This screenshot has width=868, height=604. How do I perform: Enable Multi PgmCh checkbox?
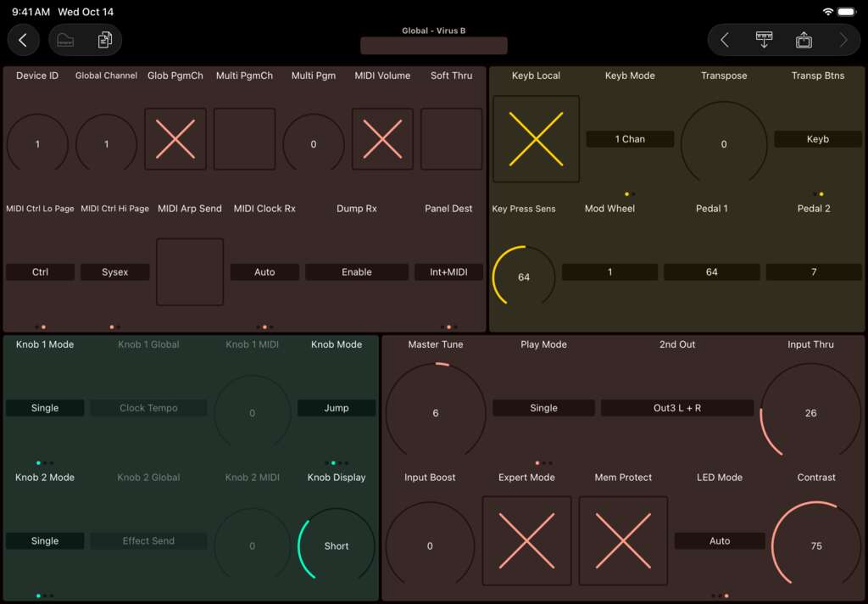(x=244, y=138)
